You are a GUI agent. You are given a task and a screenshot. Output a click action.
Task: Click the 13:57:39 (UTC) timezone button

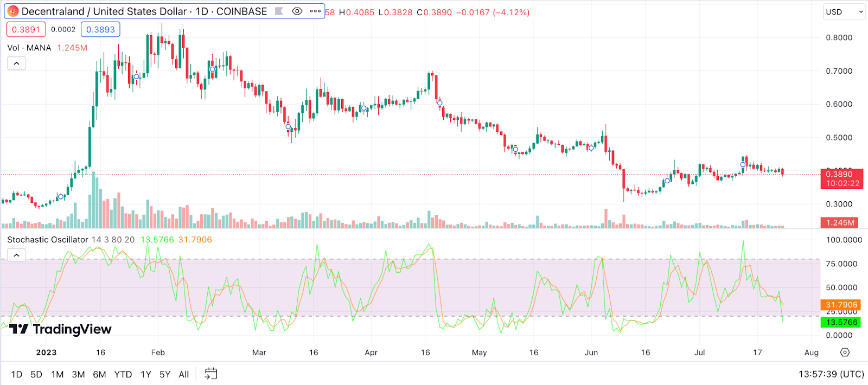point(831,374)
